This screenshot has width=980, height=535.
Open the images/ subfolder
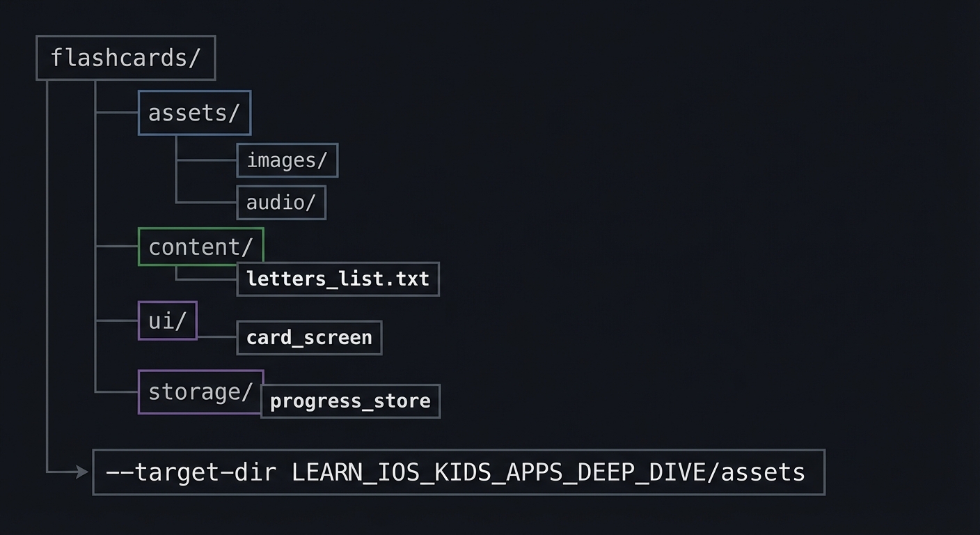pyautogui.click(x=287, y=160)
